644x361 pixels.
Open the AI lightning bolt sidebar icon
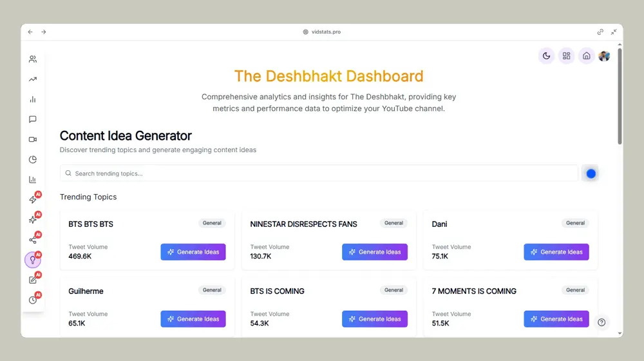pyautogui.click(x=33, y=199)
